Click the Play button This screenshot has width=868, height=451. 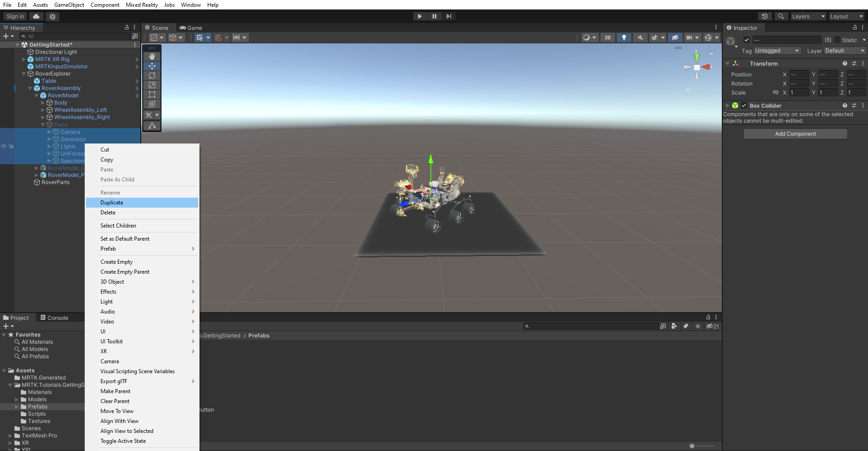(x=420, y=16)
